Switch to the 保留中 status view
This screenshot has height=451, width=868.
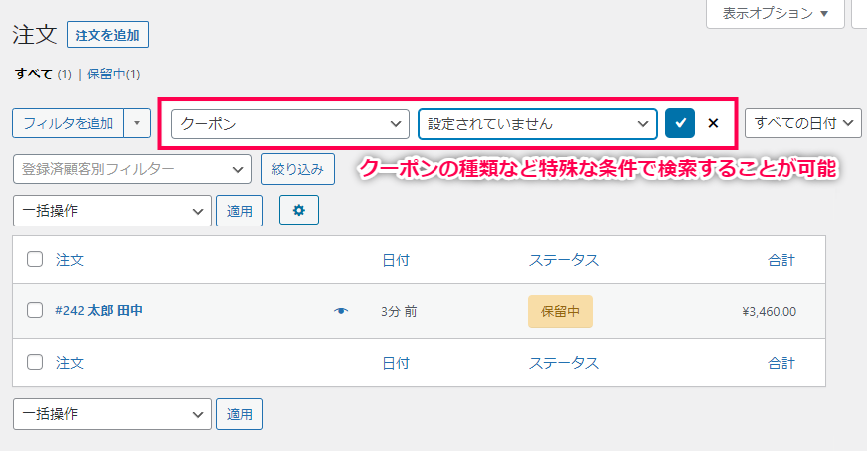click(113, 75)
